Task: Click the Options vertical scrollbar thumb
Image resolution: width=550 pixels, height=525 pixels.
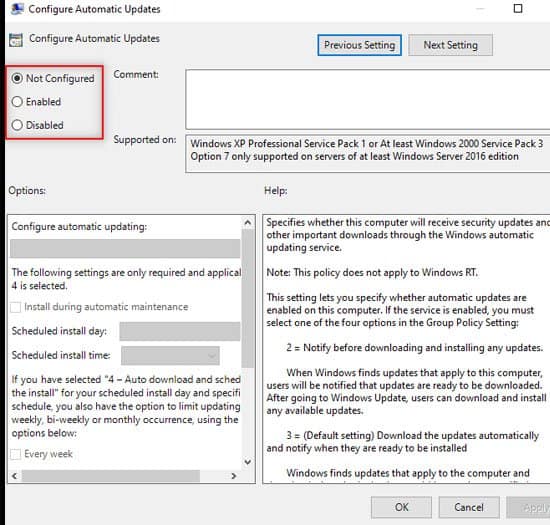Action: coord(248,298)
